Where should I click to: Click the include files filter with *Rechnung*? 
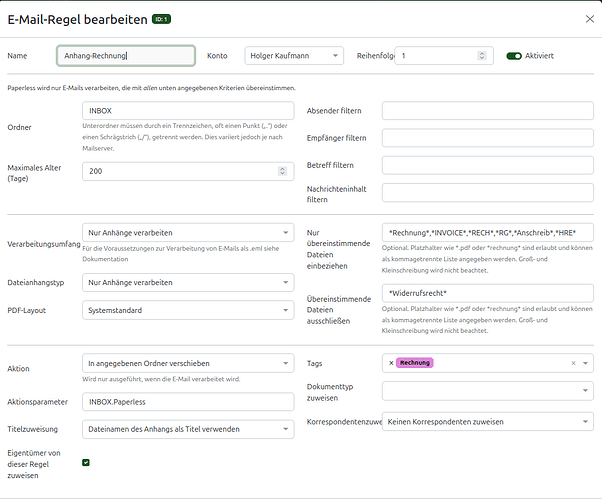pos(488,233)
